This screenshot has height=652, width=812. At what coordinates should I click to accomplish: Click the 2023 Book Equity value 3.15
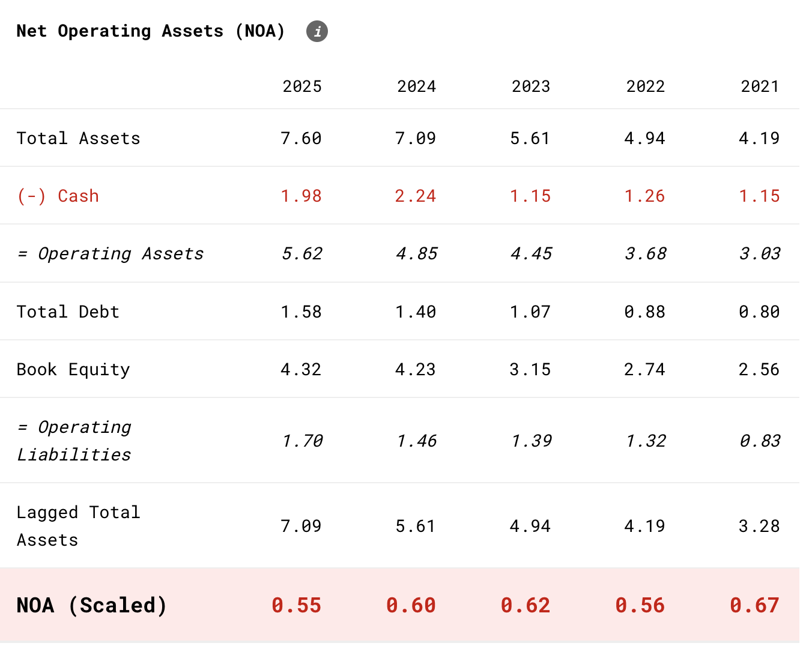point(530,370)
